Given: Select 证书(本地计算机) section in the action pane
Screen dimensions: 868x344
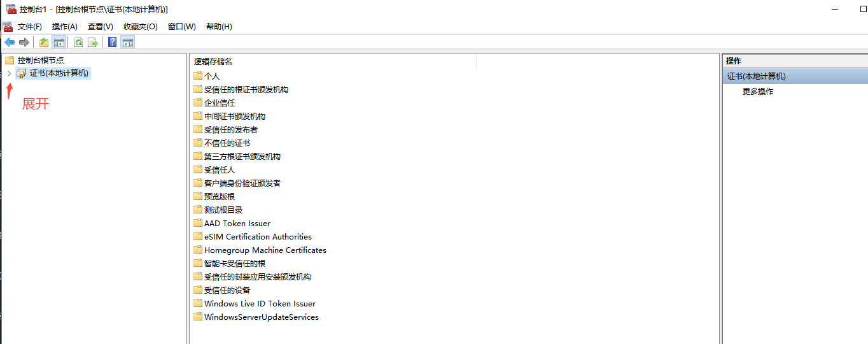Looking at the screenshot, I should [795, 76].
